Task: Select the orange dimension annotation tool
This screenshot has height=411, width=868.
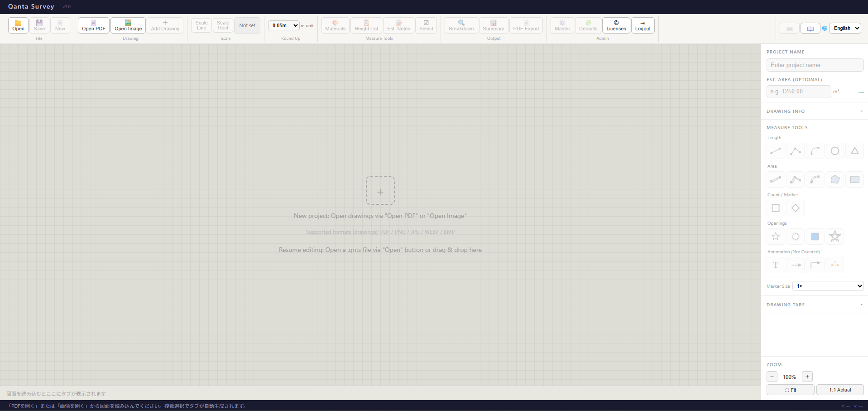Action: click(x=835, y=265)
